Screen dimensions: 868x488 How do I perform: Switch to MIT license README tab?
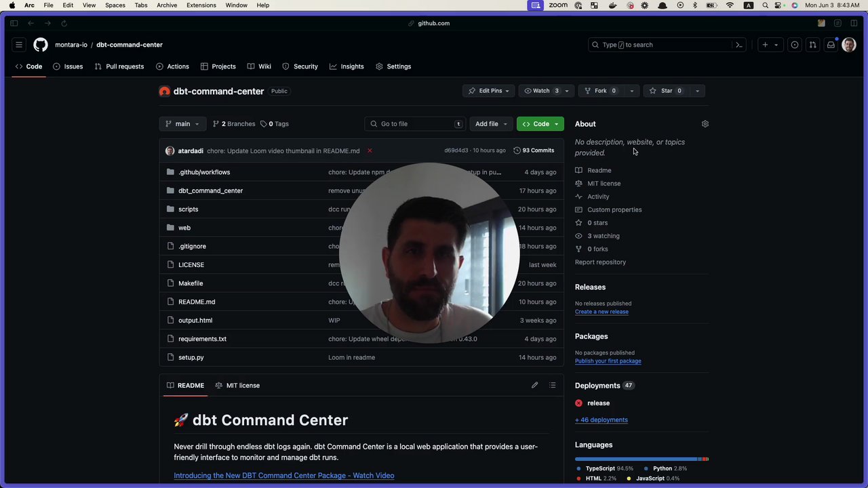(x=237, y=386)
